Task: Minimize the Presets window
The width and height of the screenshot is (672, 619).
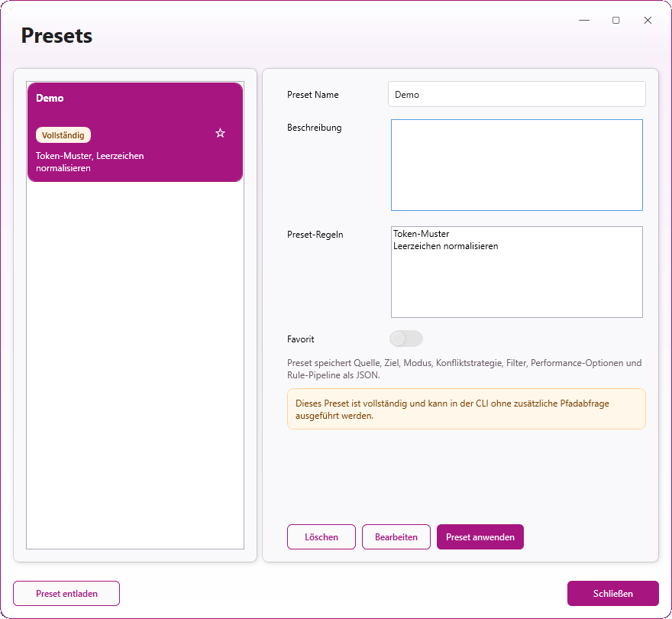Action: 584,21
